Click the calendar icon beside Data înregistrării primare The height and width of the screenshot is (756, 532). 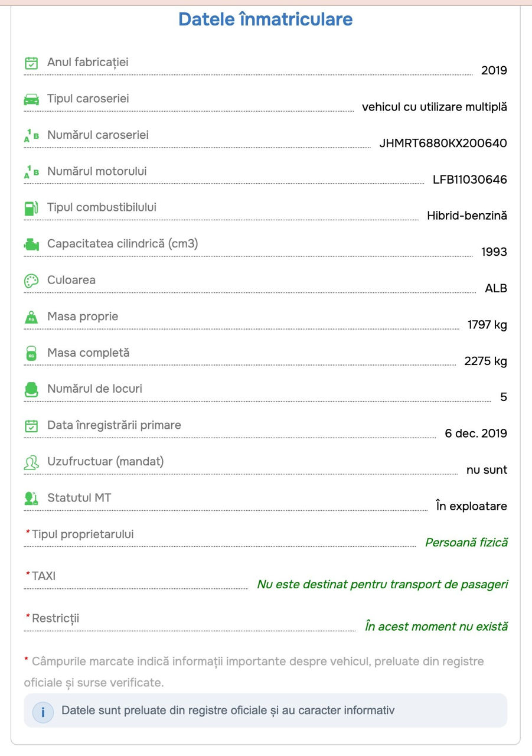pos(31,426)
